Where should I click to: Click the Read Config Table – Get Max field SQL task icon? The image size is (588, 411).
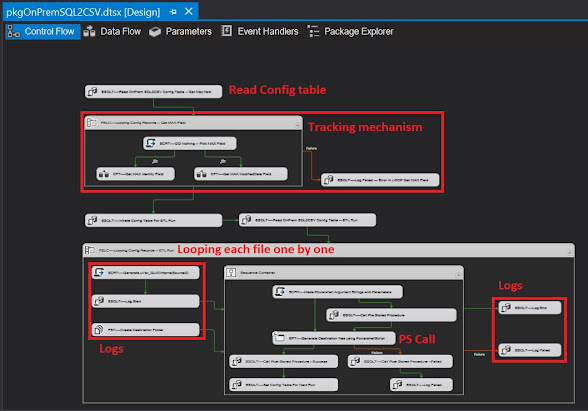92,92
